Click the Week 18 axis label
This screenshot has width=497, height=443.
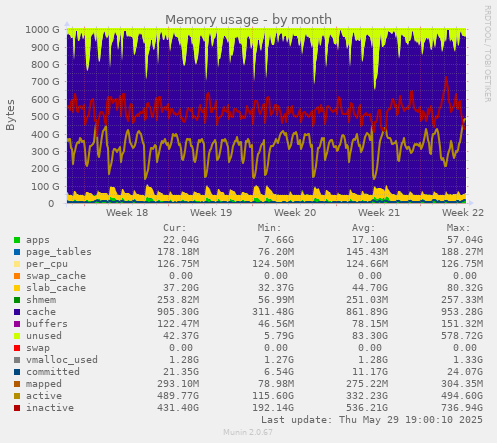127,213
